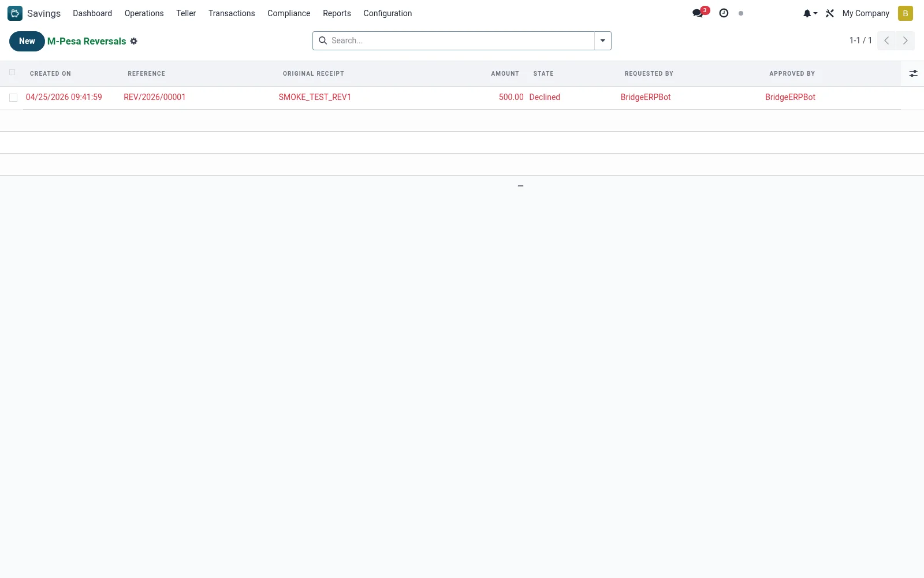This screenshot has height=578, width=924.
Task: Open the Teller menu
Action: click(x=186, y=13)
